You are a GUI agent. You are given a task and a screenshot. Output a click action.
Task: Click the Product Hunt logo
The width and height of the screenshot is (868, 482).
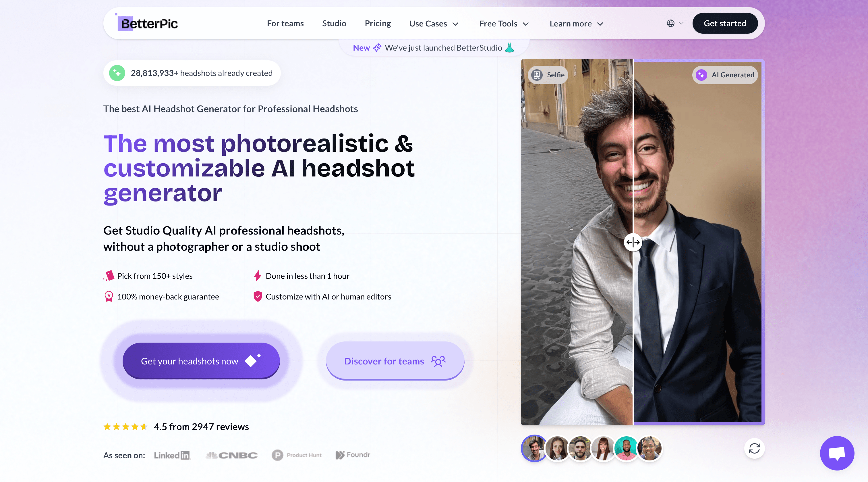pos(297,455)
